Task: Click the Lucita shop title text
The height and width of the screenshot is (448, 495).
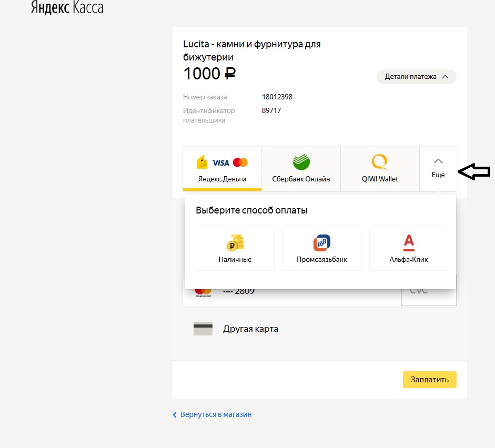Action: [252, 50]
